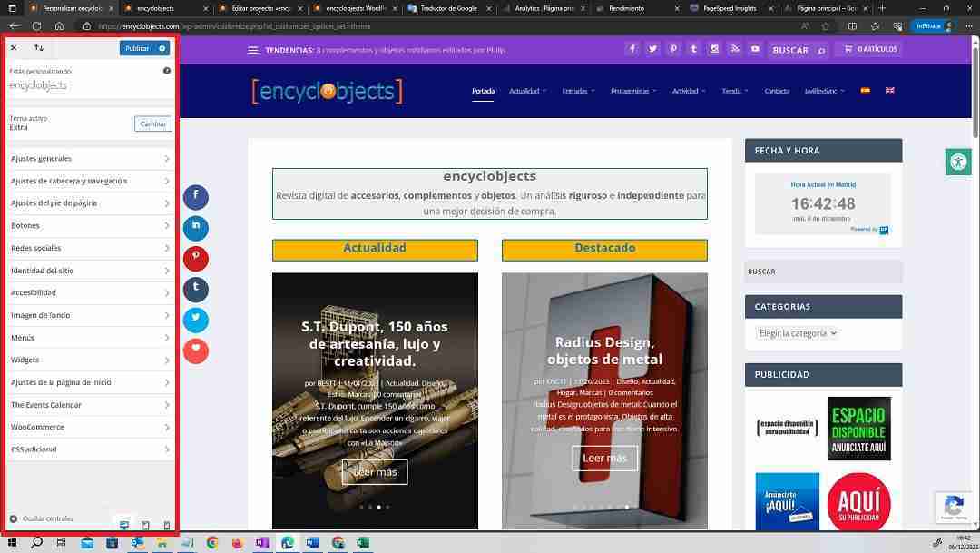This screenshot has width=980, height=553.
Task: Open the Windows Start button
Action: pos(12,543)
